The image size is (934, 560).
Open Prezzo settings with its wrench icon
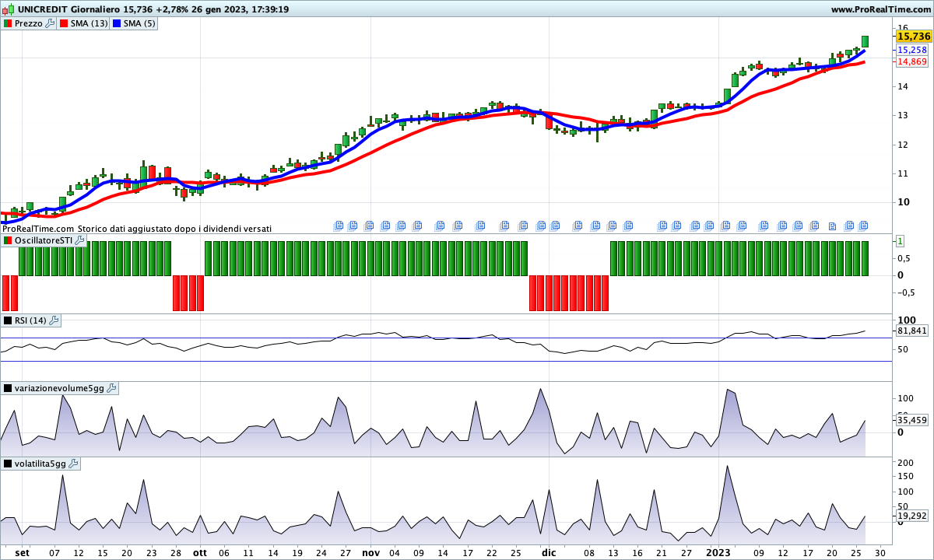(x=51, y=23)
